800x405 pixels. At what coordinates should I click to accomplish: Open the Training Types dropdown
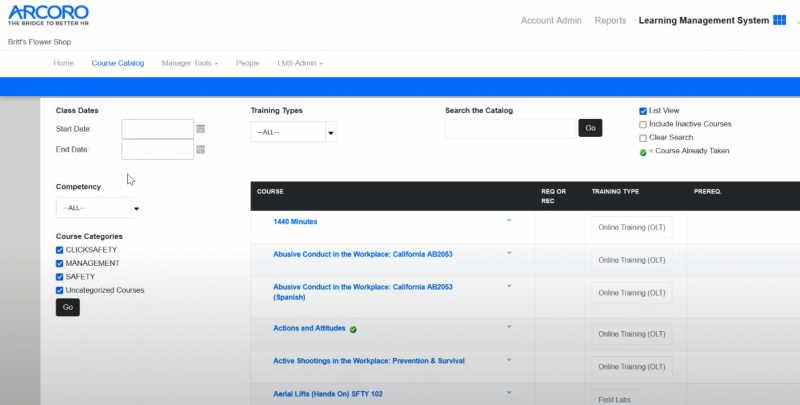click(293, 132)
